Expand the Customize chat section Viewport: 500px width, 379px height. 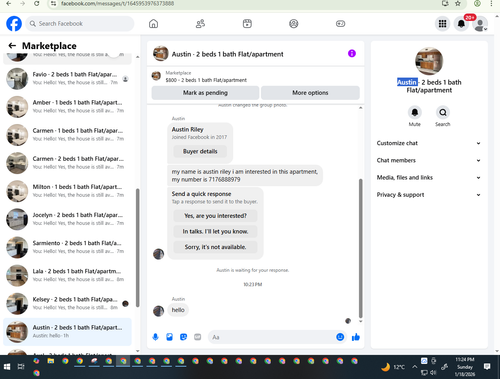429,143
